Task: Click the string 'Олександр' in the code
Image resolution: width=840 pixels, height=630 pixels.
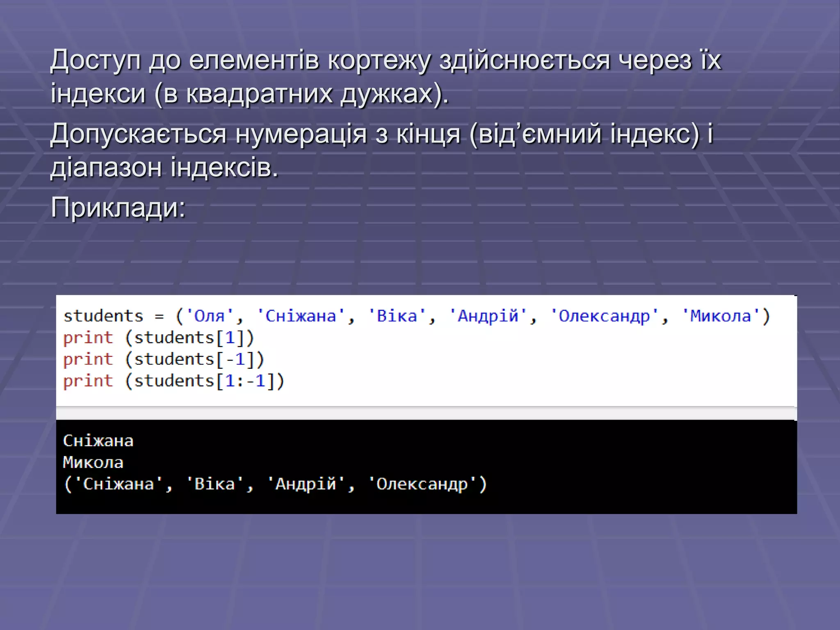Action: (x=604, y=316)
